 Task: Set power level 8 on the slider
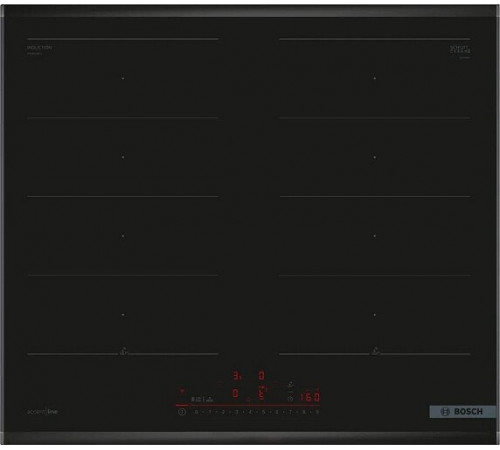pyautogui.click(x=304, y=412)
